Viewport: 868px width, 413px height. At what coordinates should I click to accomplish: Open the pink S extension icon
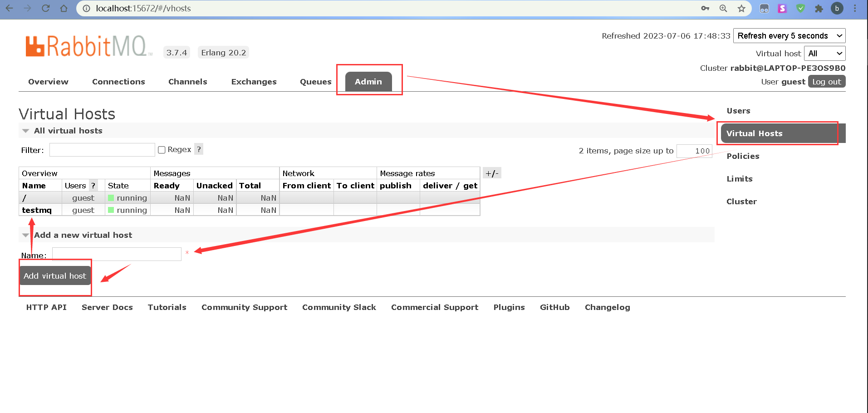(782, 8)
